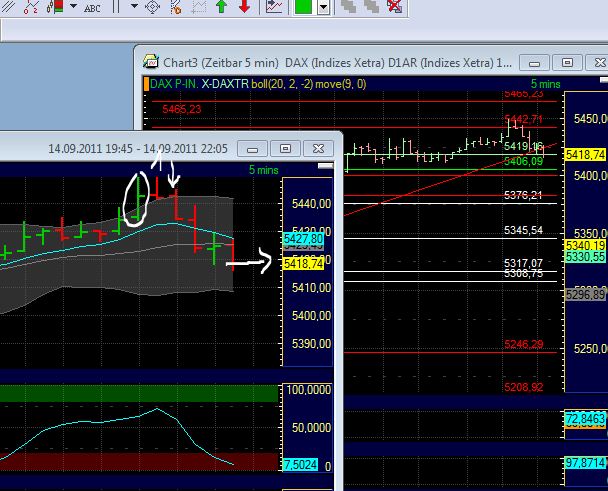Image resolution: width=608 pixels, height=491 pixels.
Task: Click the boll(20, 2, -2) indicator label
Action: (282, 84)
